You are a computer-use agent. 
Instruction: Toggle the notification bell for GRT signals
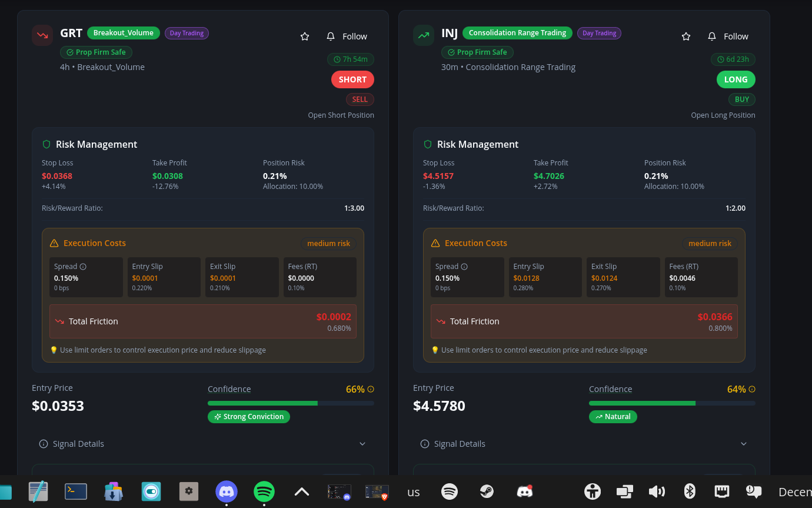pyautogui.click(x=330, y=36)
